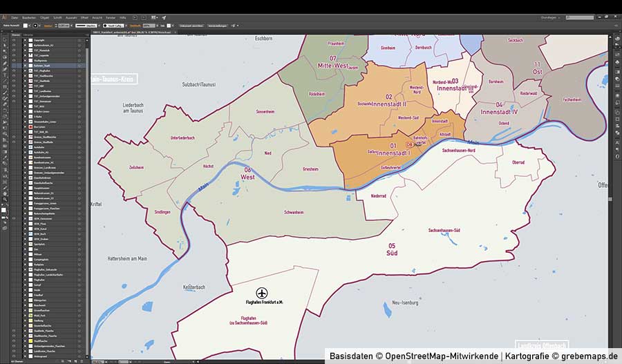
Task: Select the Rahmen_Stadt layer row
Action: 49,66
